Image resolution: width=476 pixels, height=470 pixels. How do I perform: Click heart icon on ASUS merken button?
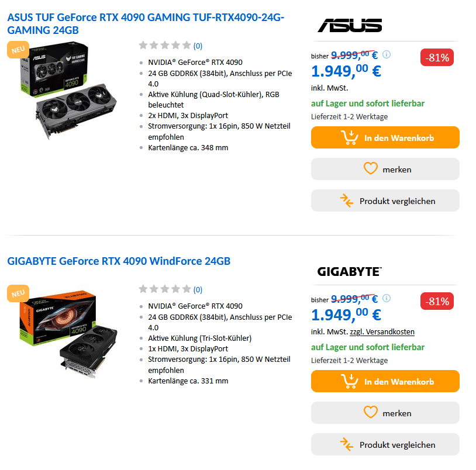370,169
